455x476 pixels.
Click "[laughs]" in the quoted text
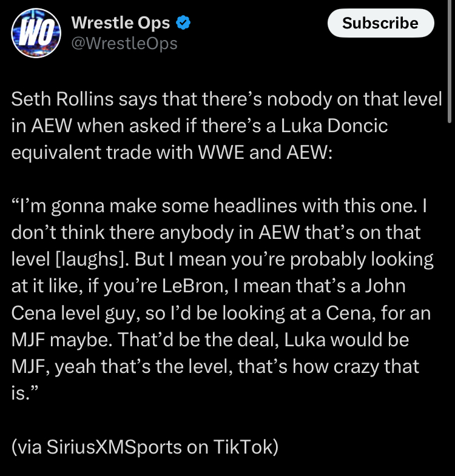pos(92,260)
